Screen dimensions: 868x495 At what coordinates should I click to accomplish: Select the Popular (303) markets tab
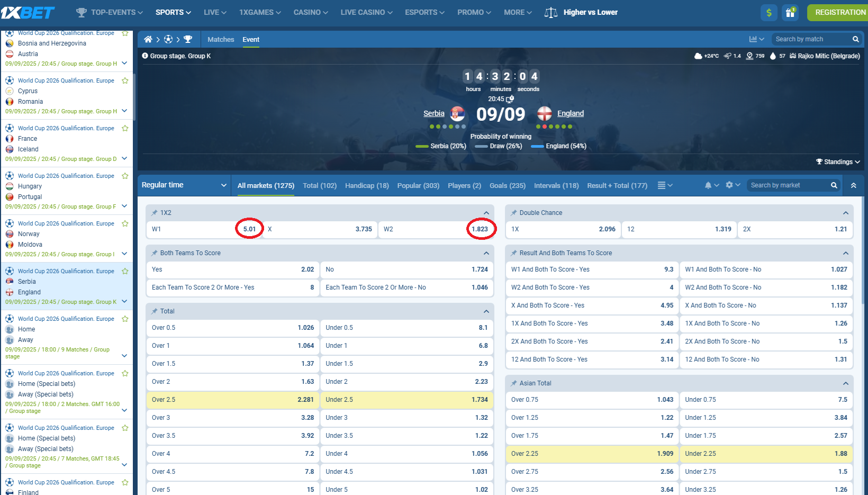pos(418,185)
